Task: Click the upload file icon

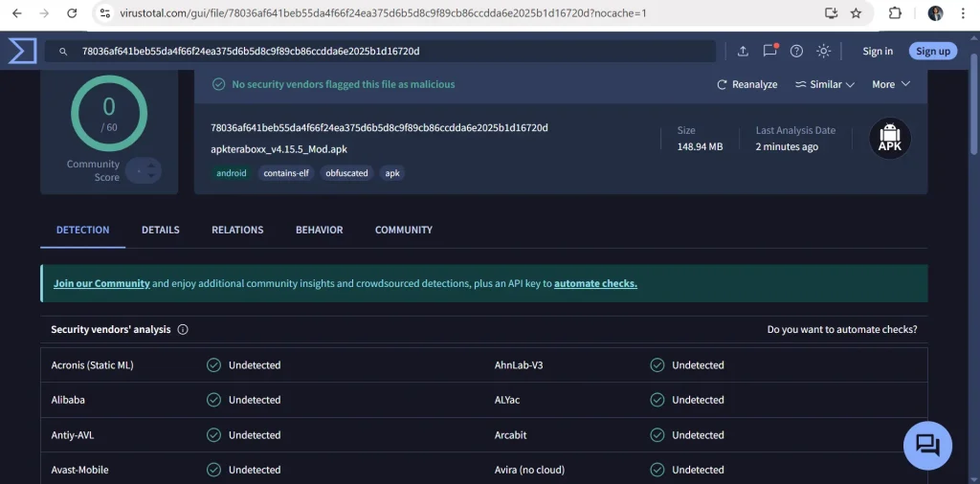Action: pyautogui.click(x=743, y=52)
